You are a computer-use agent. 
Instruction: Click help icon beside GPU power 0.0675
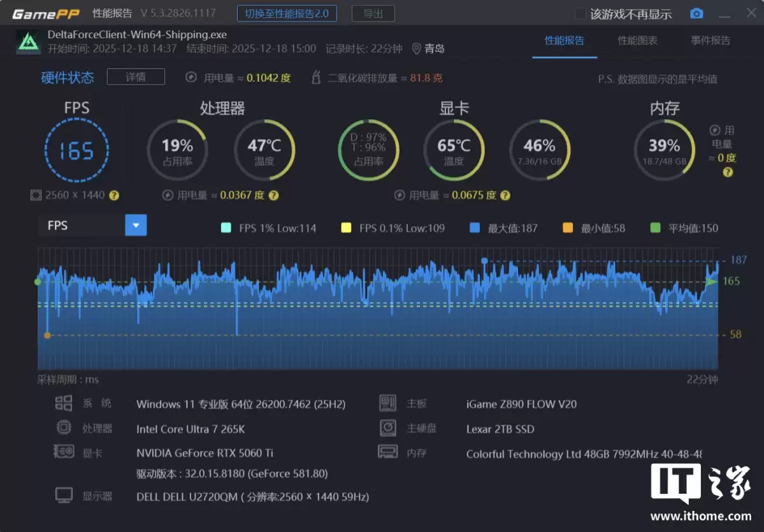pyautogui.click(x=505, y=196)
